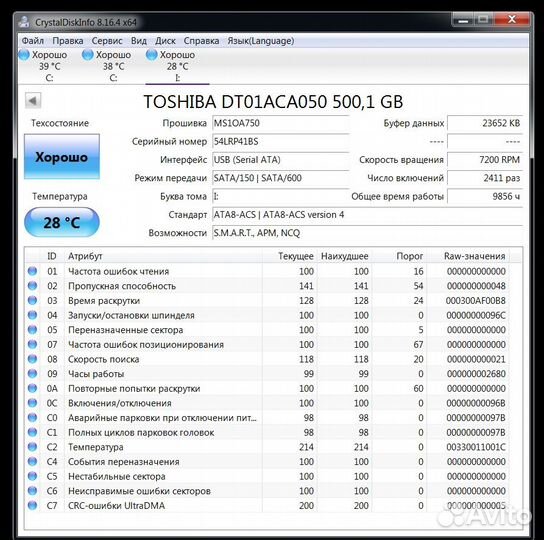
Task: Click status icon of attribute 02 row
Action: point(32,286)
